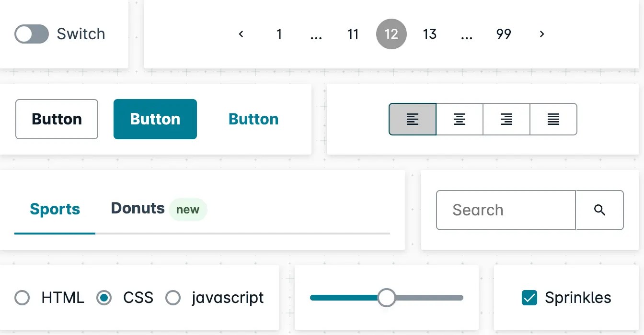This screenshot has height=335, width=644.
Task: Go to previous page with left chevron
Action: (x=241, y=34)
